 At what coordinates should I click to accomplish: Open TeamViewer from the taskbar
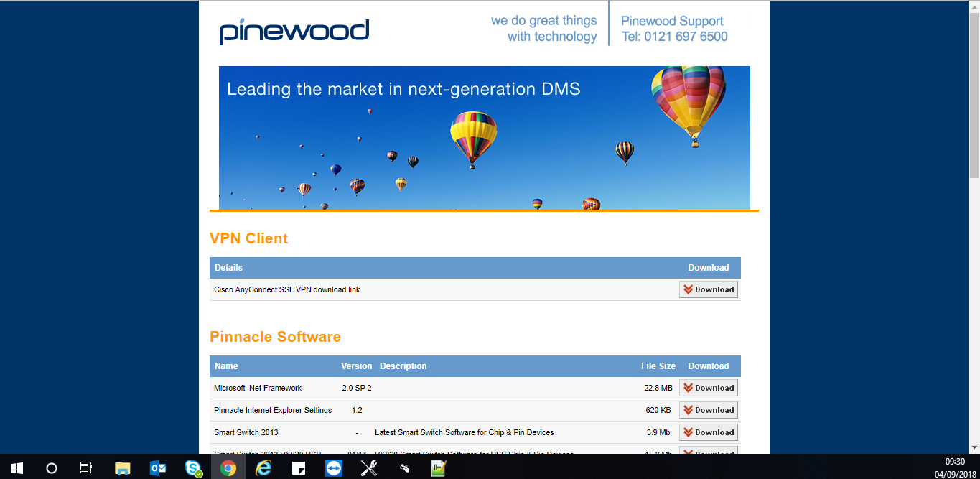coord(334,468)
